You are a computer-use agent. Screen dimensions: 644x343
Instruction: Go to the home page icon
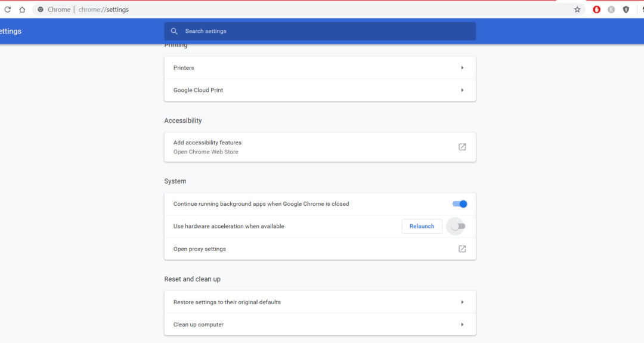pyautogui.click(x=22, y=10)
